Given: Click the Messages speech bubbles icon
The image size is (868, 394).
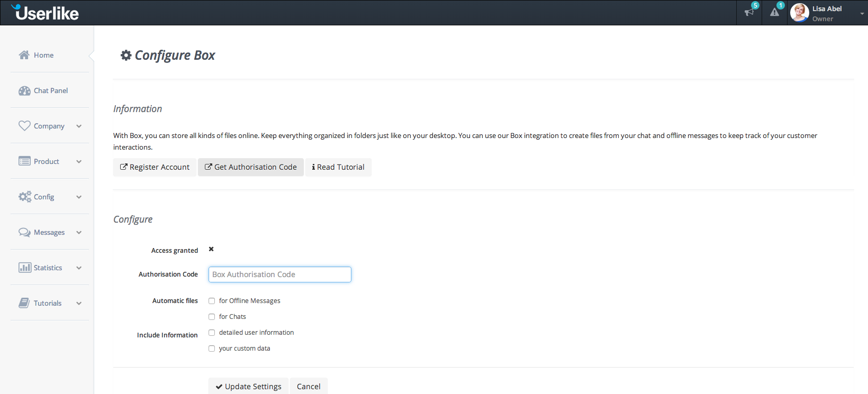Looking at the screenshot, I should [x=24, y=232].
